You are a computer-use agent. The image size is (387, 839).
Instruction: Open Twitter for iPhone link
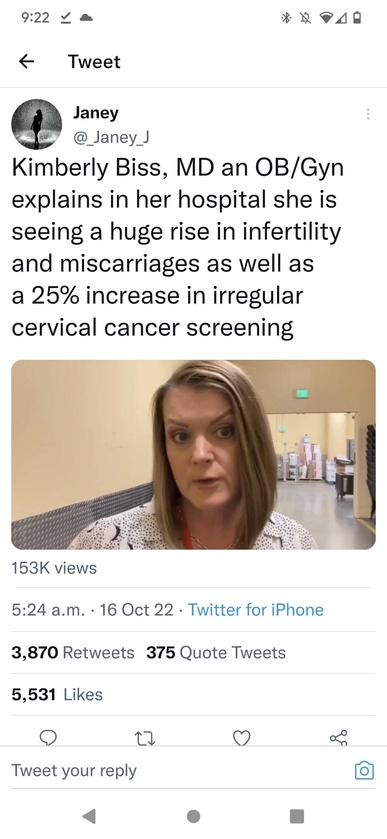[x=256, y=610]
